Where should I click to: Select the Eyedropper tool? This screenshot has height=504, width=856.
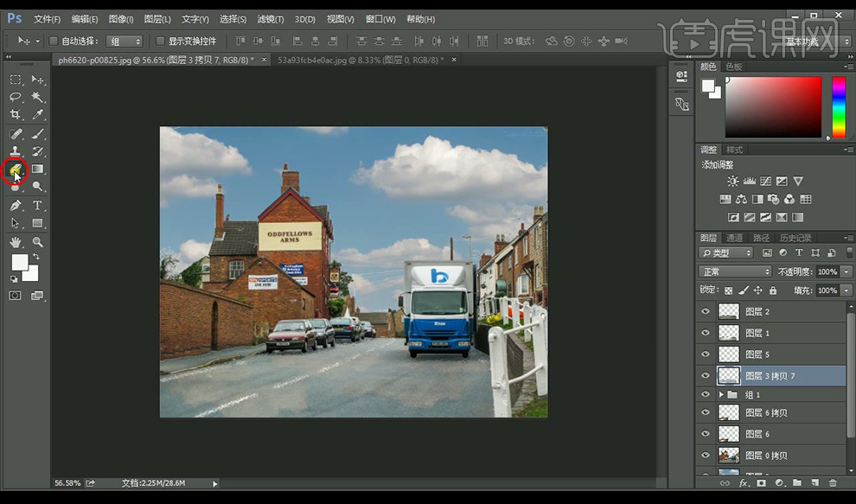[x=38, y=115]
